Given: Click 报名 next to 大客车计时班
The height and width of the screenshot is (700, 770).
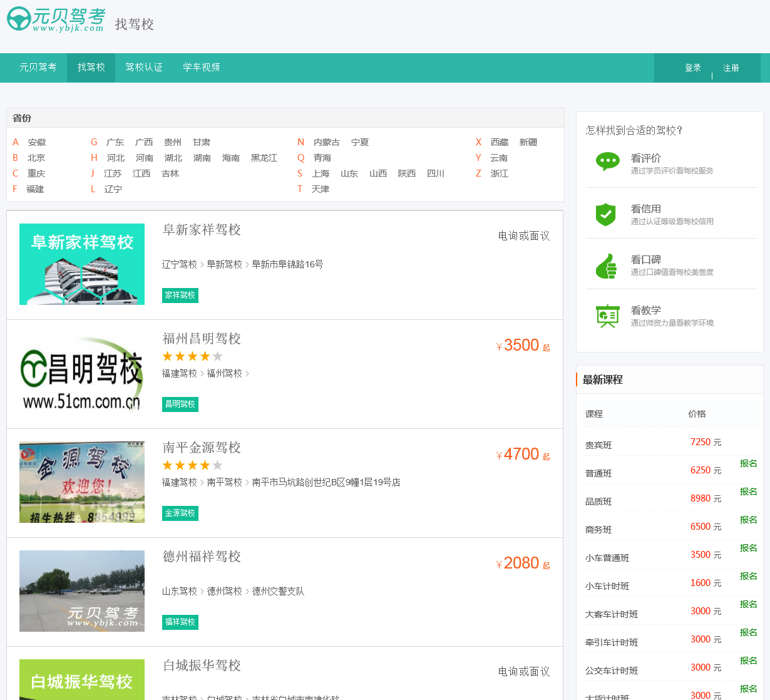Looking at the screenshot, I should pyautogui.click(x=749, y=604).
